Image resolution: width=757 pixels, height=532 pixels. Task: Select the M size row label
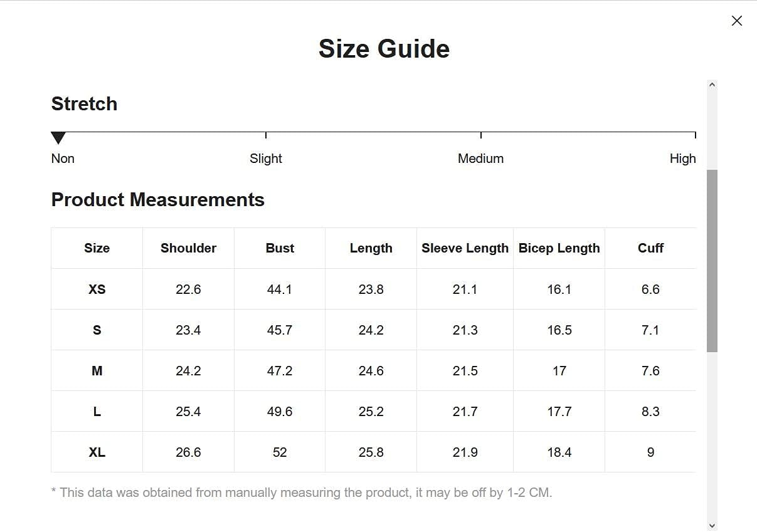(x=97, y=371)
